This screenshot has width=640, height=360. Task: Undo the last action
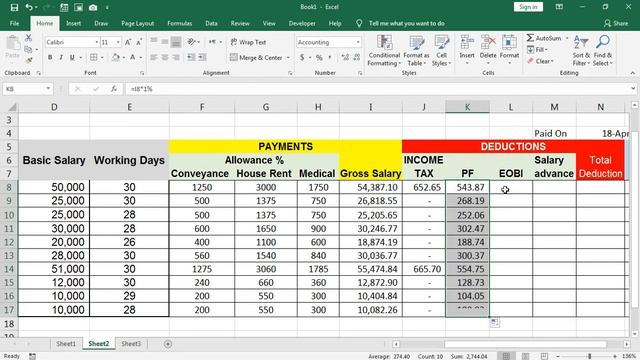click(29, 7)
